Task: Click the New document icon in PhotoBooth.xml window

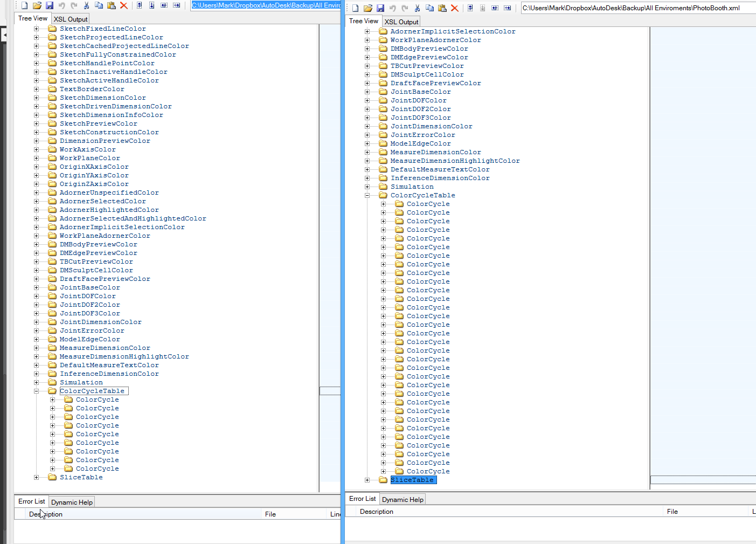Action: 355,8
